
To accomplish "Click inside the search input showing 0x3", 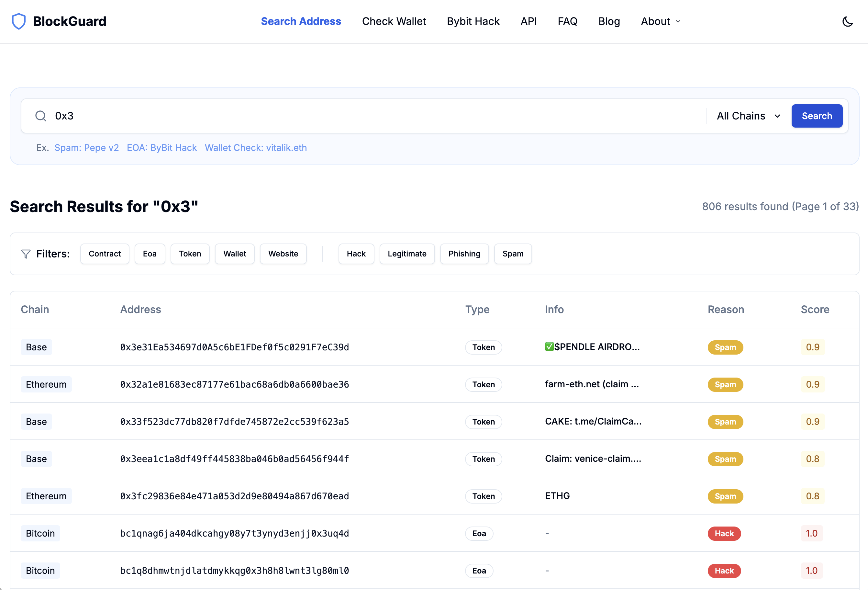I will point(224,116).
